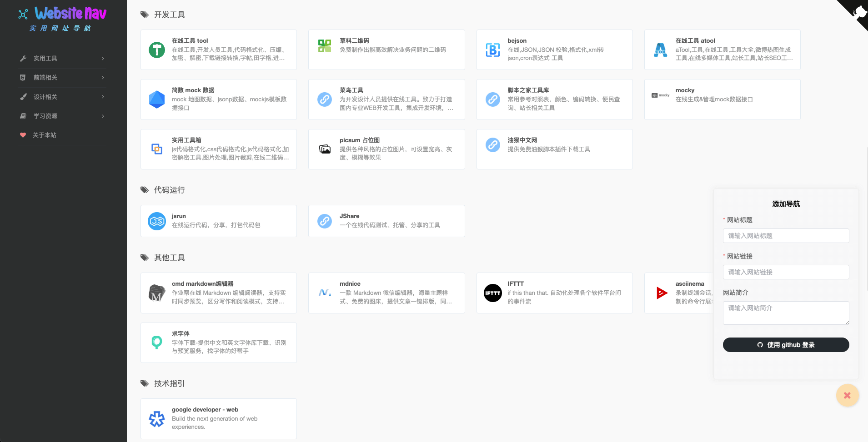This screenshot has height=442, width=868.
Task: Open the IFTTT card title link
Action: (516, 284)
